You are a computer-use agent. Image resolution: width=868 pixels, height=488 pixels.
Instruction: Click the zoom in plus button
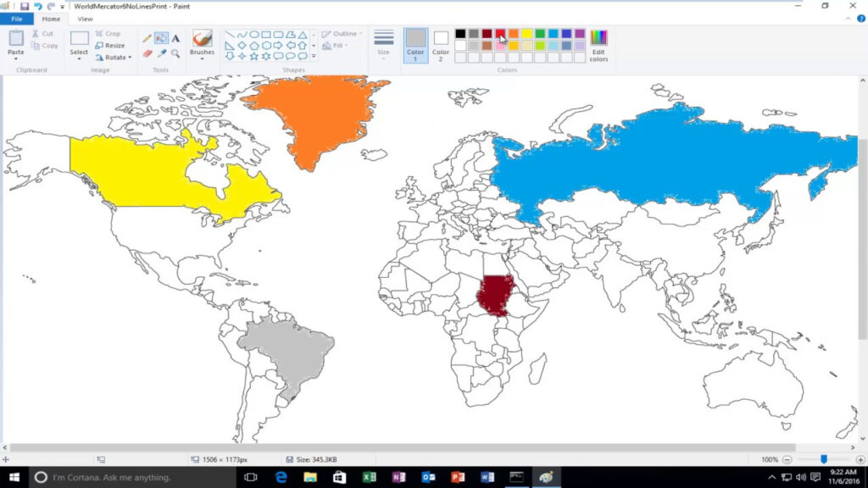coord(856,459)
